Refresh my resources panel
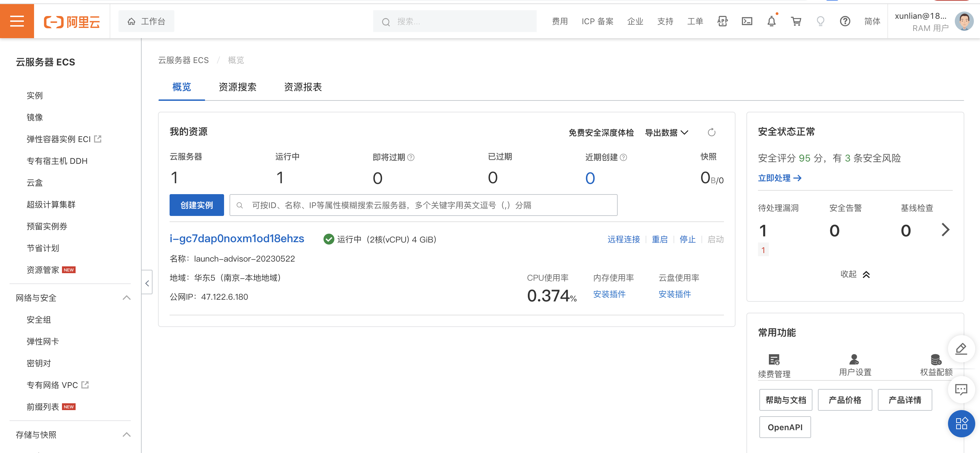 point(711,132)
